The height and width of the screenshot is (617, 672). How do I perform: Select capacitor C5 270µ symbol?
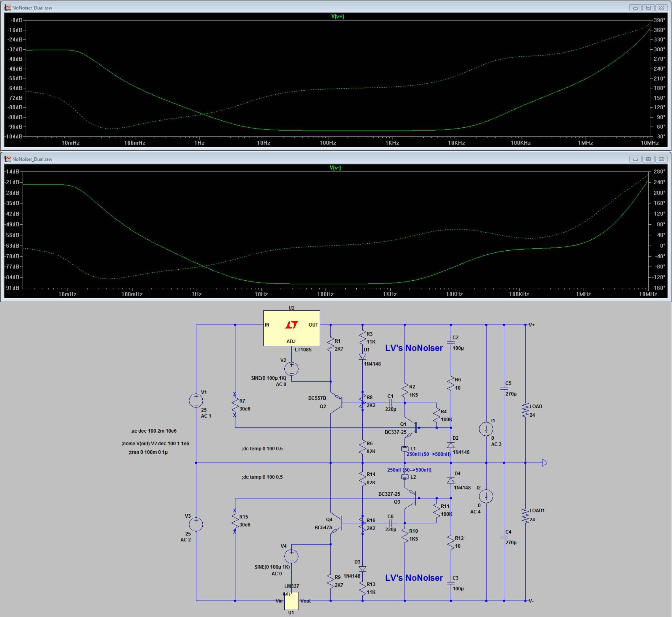[x=504, y=389]
